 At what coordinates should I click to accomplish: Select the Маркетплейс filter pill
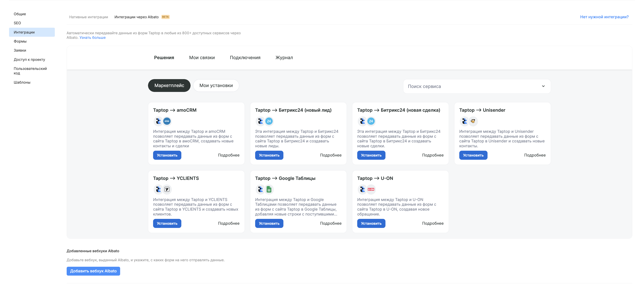tap(169, 86)
